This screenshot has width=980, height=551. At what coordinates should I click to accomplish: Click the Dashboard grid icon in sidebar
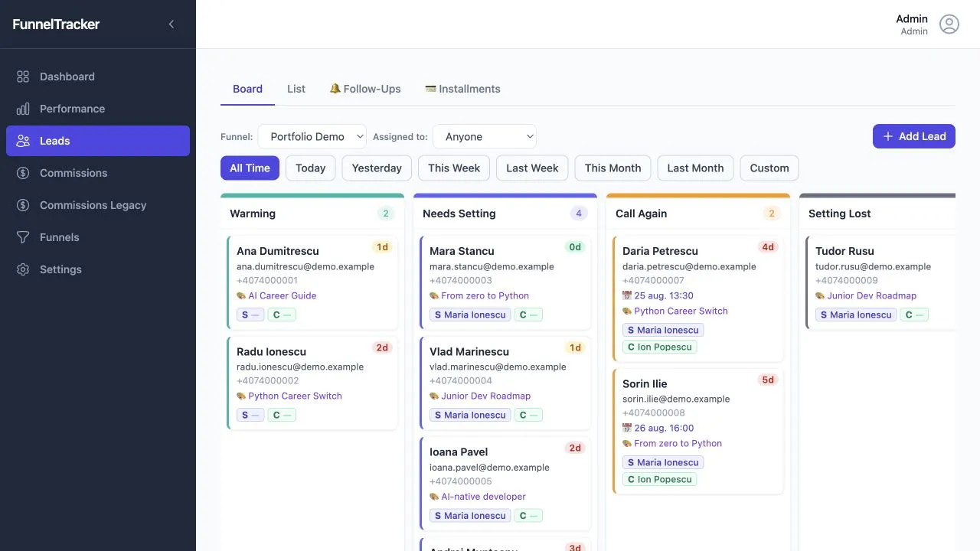point(23,77)
